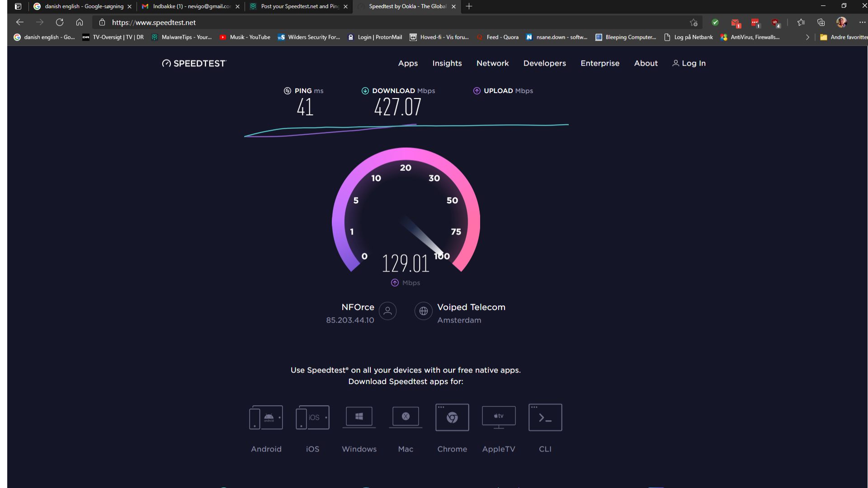Click the Android app download icon

coord(266,418)
